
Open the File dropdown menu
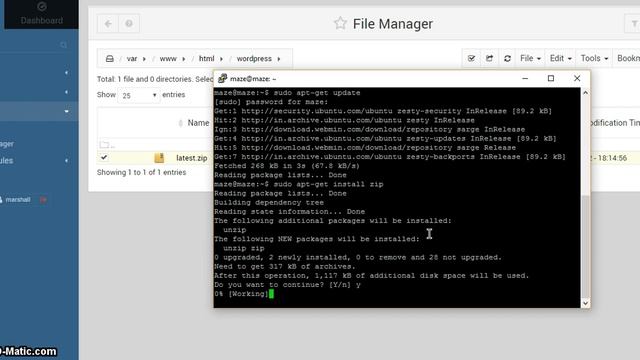click(530, 58)
